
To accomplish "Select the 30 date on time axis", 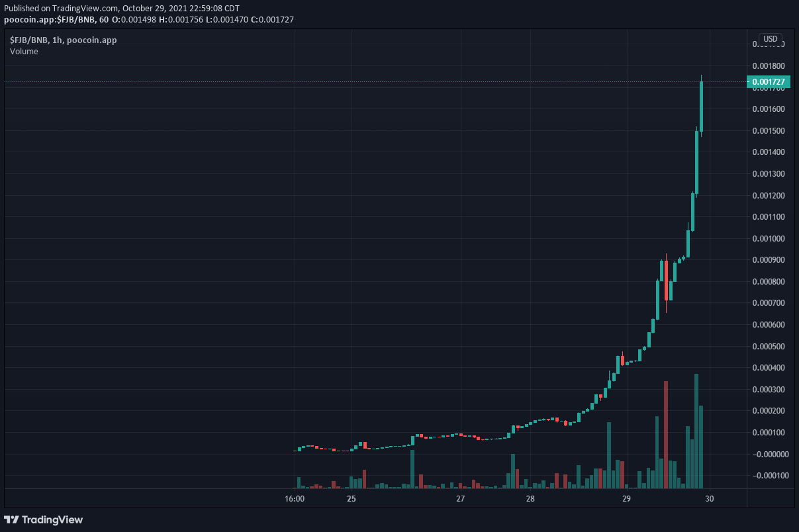I will click(710, 498).
